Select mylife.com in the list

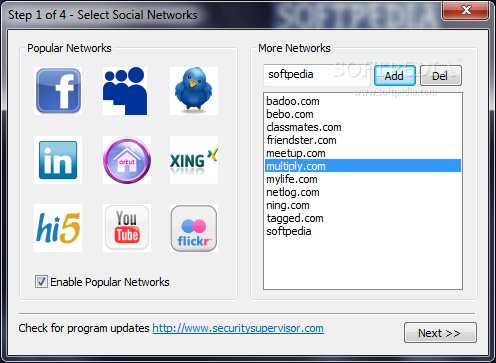click(363, 179)
